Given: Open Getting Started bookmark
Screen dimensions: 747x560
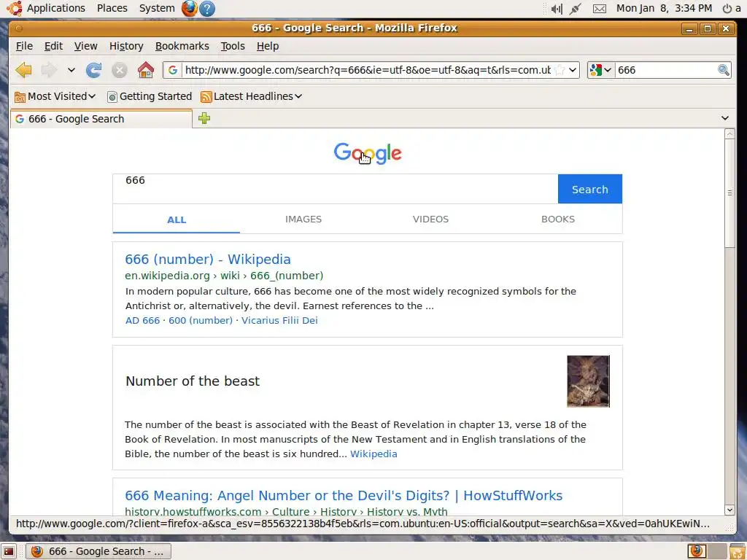Looking at the screenshot, I should (x=150, y=96).
